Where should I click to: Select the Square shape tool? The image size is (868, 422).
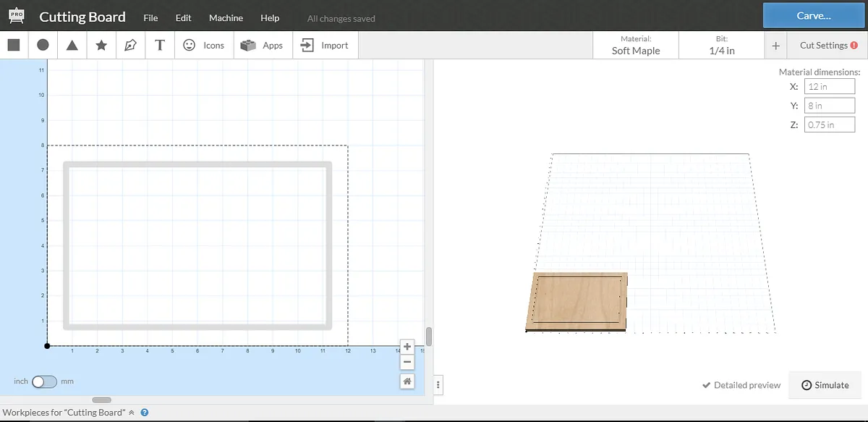click(14, 45)
